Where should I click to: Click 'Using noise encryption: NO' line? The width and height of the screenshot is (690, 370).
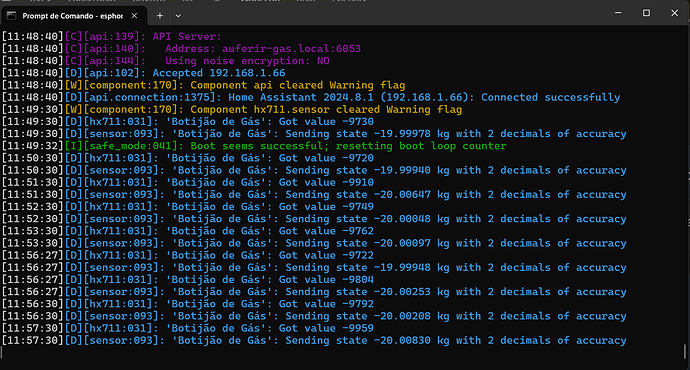click(x=166, y=61)
